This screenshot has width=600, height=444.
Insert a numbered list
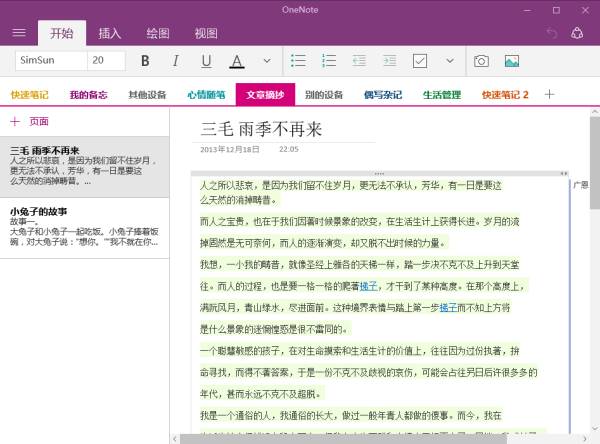point(329,60)
